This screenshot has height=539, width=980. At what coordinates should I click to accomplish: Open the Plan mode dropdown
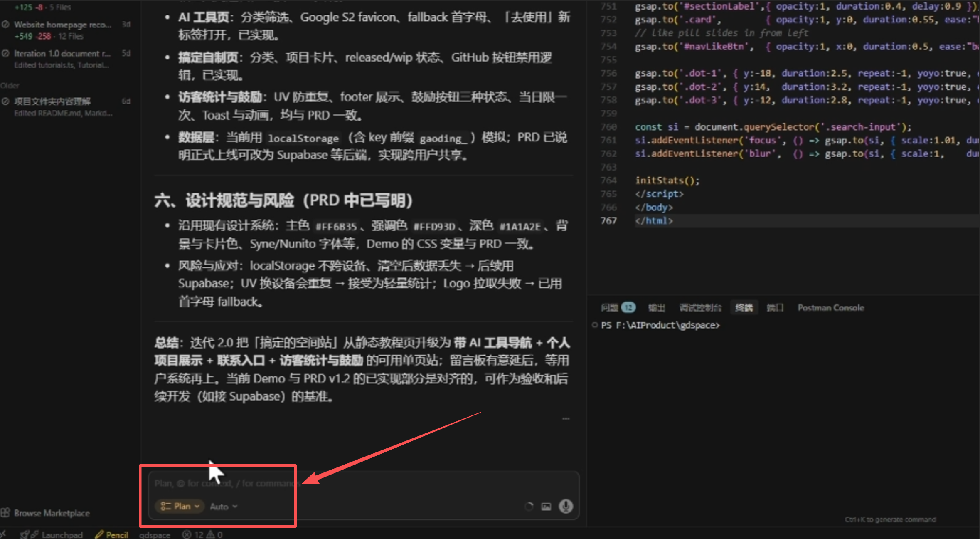tap(180, 506)
